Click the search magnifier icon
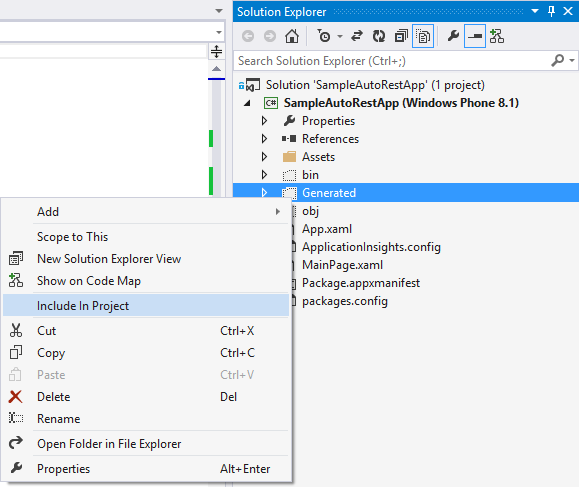 [x=558, y=60]
